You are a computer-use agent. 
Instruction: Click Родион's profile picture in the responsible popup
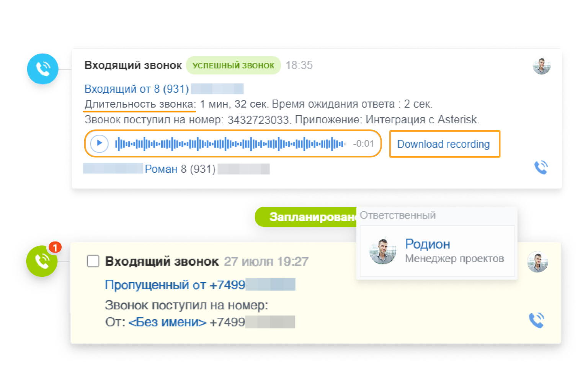coord(382,251)
